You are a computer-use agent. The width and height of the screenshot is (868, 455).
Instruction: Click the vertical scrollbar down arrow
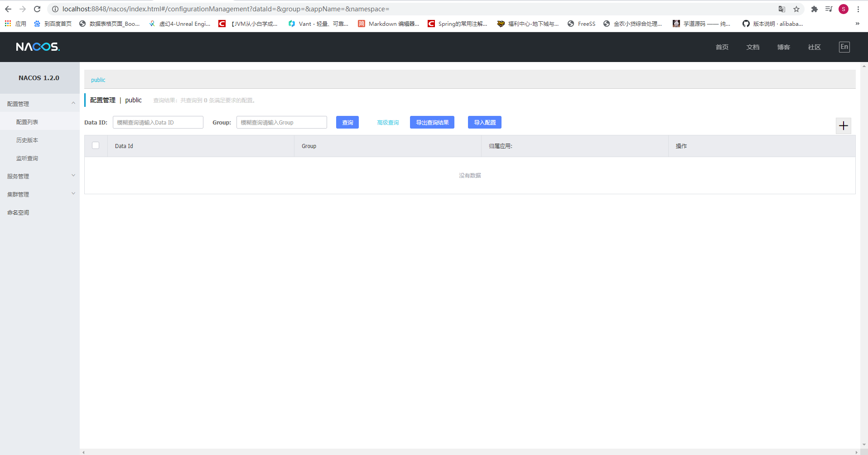[x=864, y=445]
